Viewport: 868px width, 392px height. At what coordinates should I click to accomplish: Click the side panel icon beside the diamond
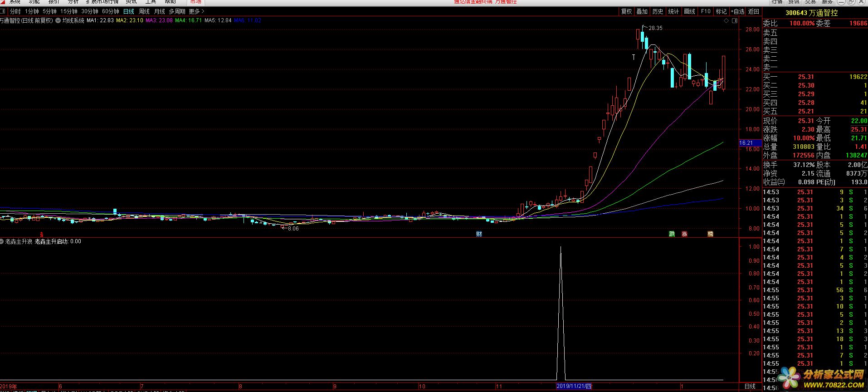735,21
